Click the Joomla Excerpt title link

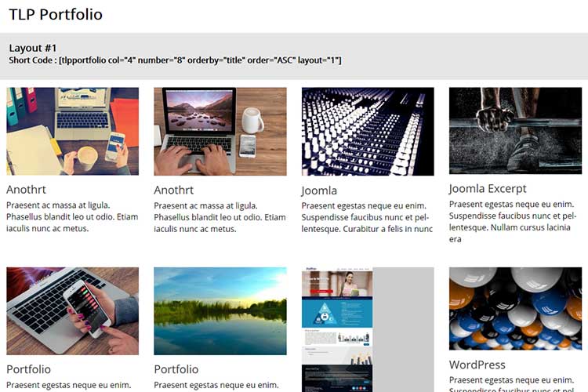tap(488, 189)
